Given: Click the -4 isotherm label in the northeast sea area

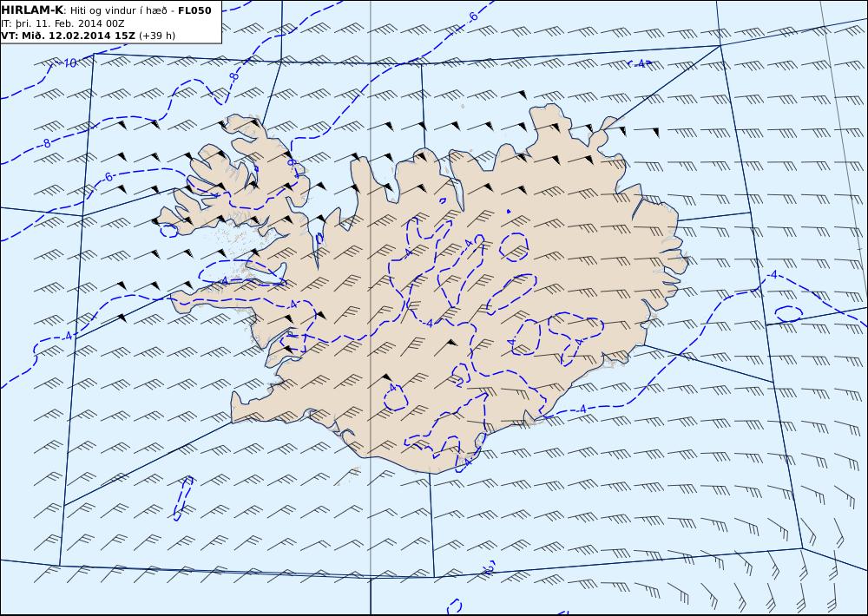Looking at the screenshot, I should (640, 63).
